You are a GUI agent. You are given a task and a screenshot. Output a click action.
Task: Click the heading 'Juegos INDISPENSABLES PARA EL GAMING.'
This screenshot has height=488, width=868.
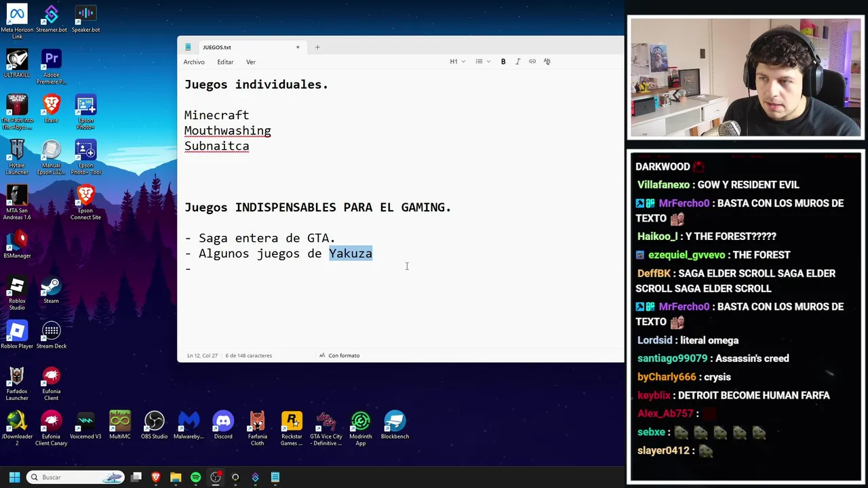click(x=317, y=207)
